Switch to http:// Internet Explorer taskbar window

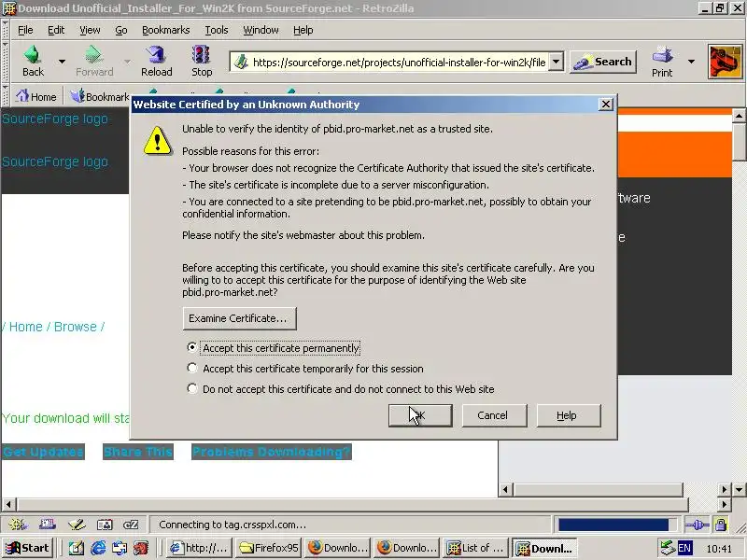tap(201, 548)
